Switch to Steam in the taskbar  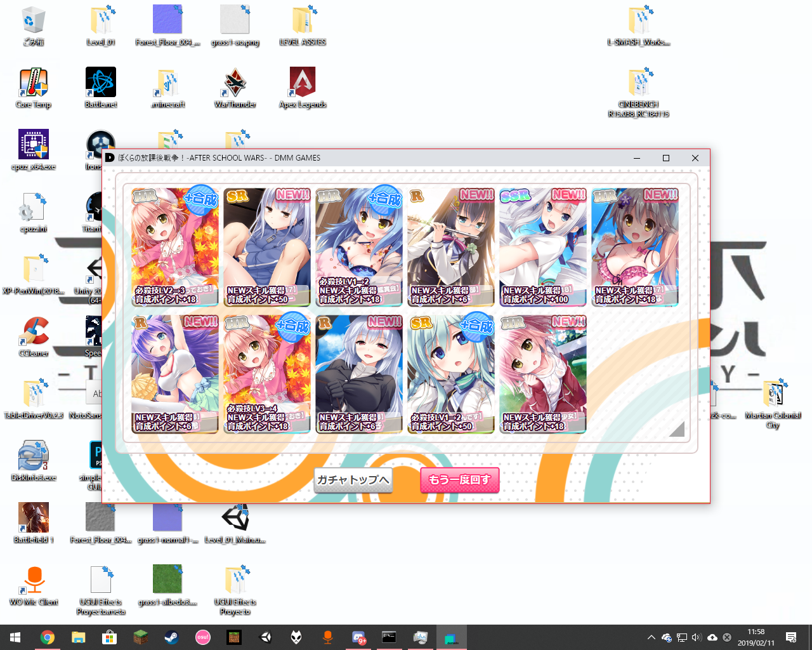171,637
